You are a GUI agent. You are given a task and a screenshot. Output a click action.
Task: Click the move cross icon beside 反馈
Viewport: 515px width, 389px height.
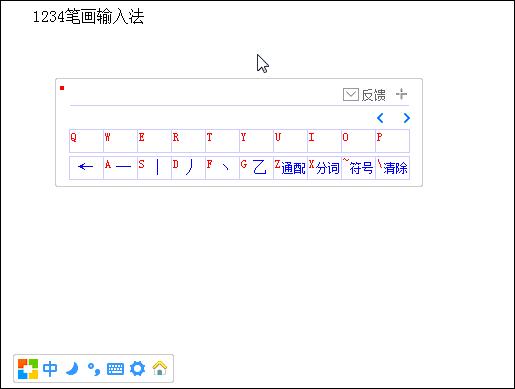[402, 94]
